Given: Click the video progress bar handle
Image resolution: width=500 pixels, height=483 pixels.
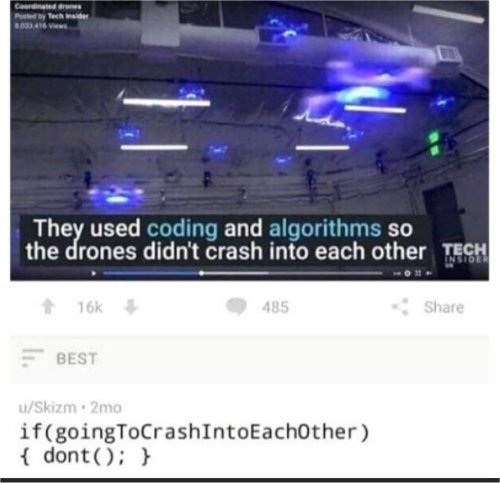Looking at the screenshot, I should point(201,273).
